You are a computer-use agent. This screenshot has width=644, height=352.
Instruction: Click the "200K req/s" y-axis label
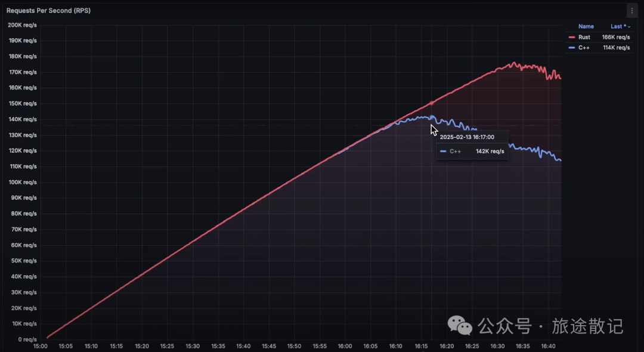[x=22, y=25]
